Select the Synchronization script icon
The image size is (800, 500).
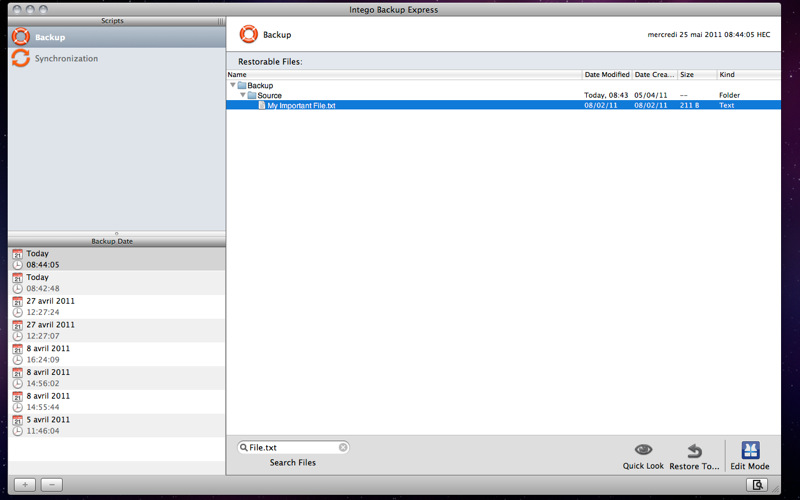point(21,58)
